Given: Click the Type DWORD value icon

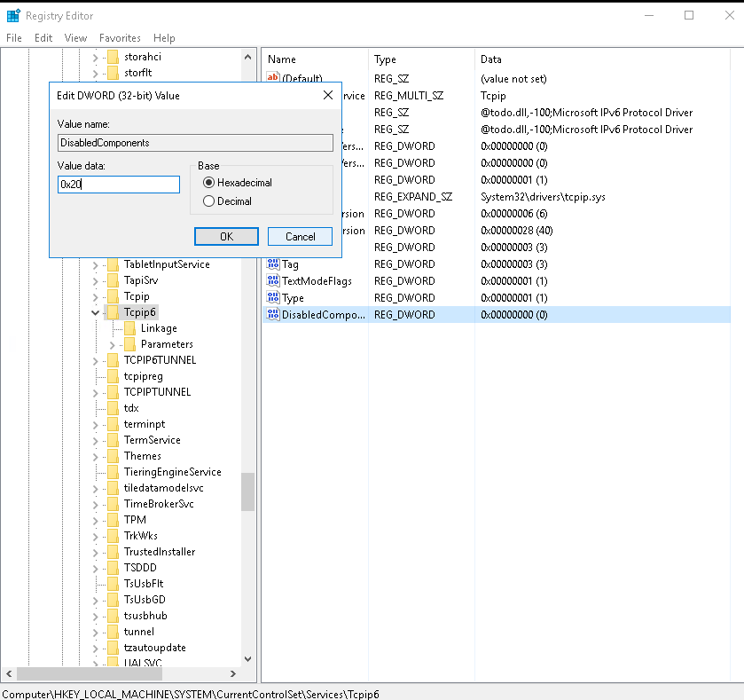Looking at the screenshot, I should [273, 298].
